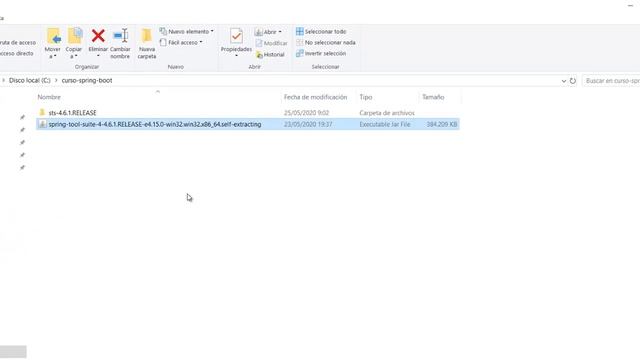Click the Mover a (move to) icon
The height and width of the screenshot is (360, 640).
point(53,36)
